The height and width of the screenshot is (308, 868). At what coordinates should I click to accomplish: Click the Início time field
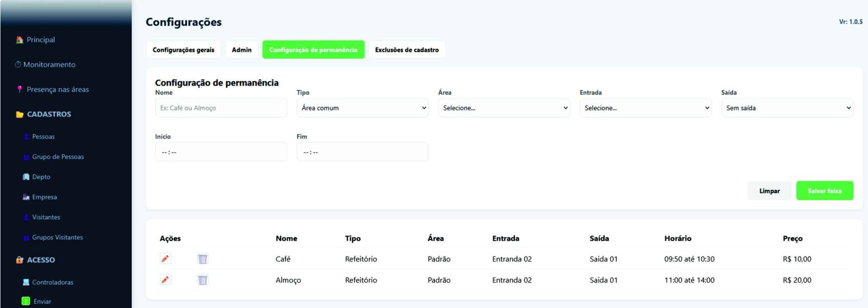coord(221,152)
